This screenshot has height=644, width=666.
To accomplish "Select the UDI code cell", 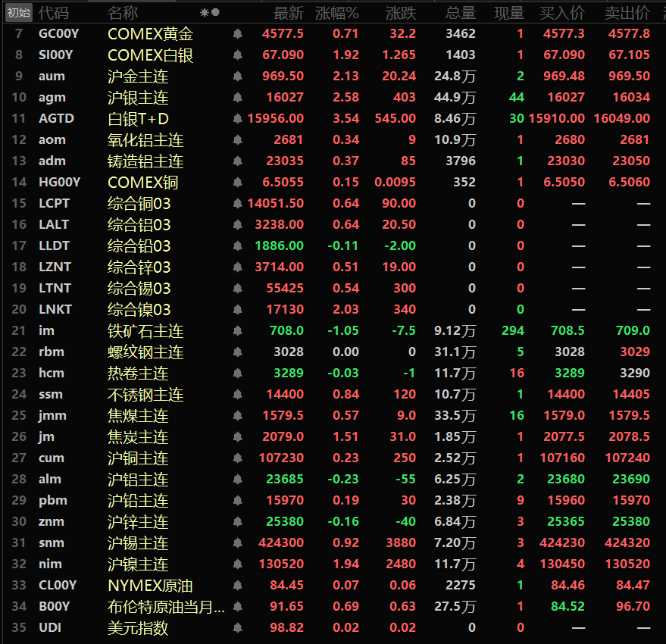I will (x=50, y=628).
